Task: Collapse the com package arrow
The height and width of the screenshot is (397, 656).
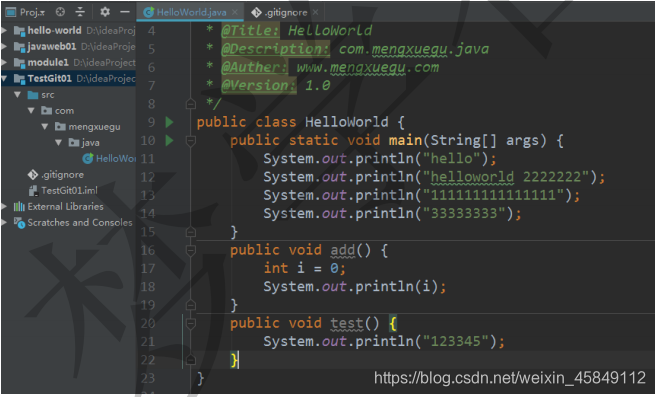Action: coord(31,110)
